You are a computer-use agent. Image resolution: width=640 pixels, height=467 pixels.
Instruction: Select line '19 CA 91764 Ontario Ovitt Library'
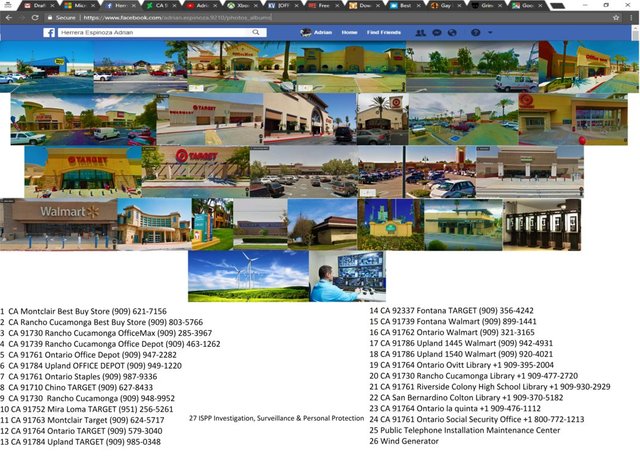462,365
